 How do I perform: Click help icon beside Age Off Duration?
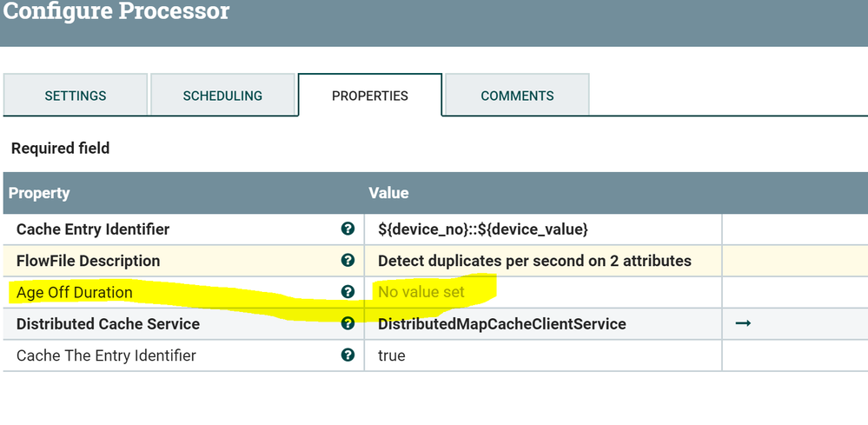[x=348, y=292]
